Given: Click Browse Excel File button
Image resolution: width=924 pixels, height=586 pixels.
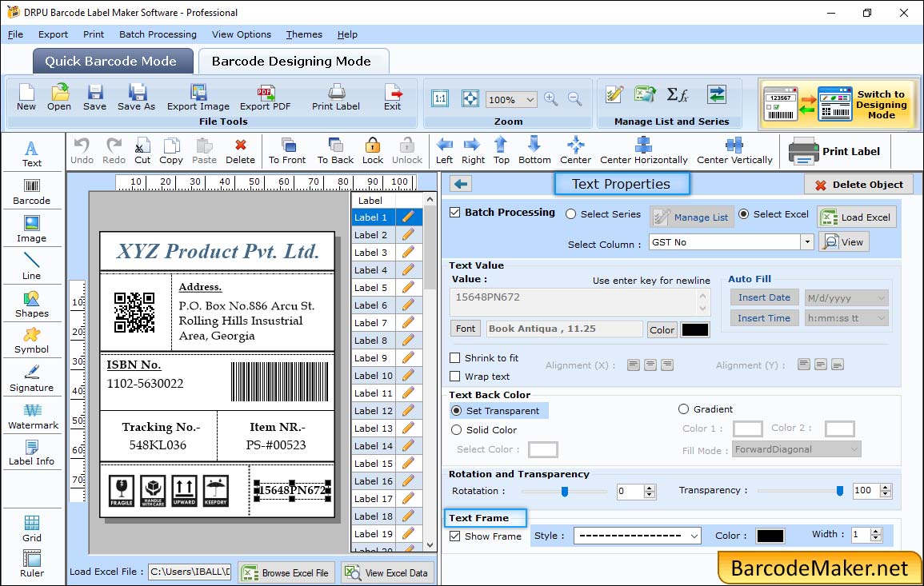Looking at the screenshot, I should click(286, 572).
